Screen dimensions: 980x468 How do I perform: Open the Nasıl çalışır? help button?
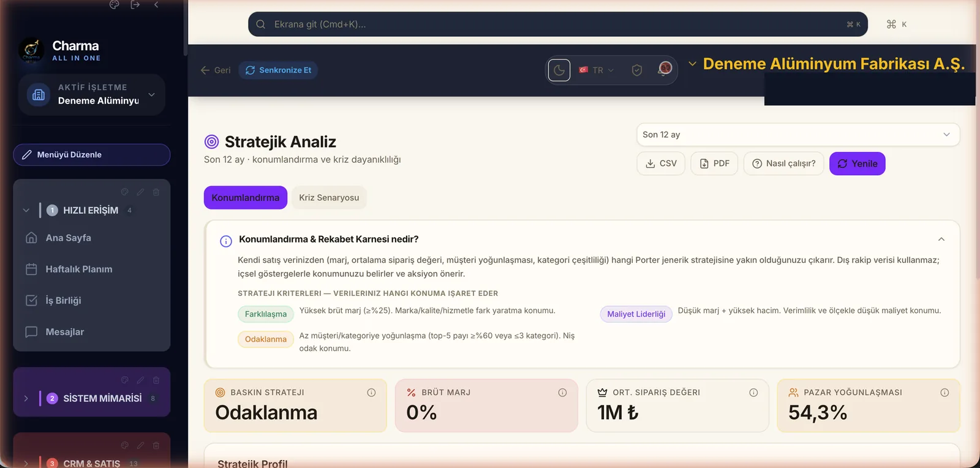[784, 164]
